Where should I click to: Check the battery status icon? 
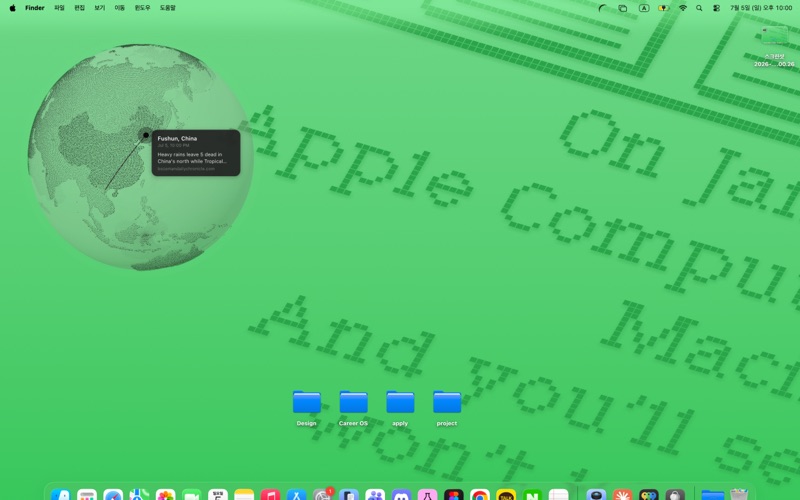click(x=663, y=8)
